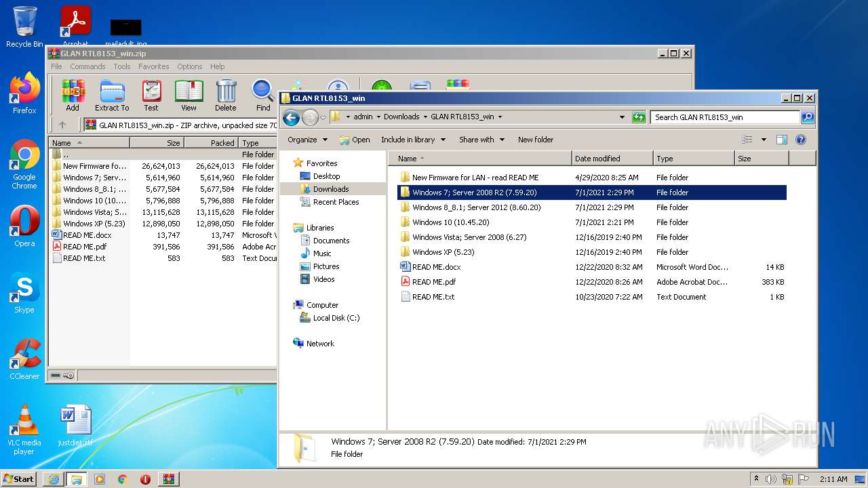Select READ ME.pdf in Explorer file list
Viewport: 868px width, 488px height.
pyautogui.click(x=591, y=282)
